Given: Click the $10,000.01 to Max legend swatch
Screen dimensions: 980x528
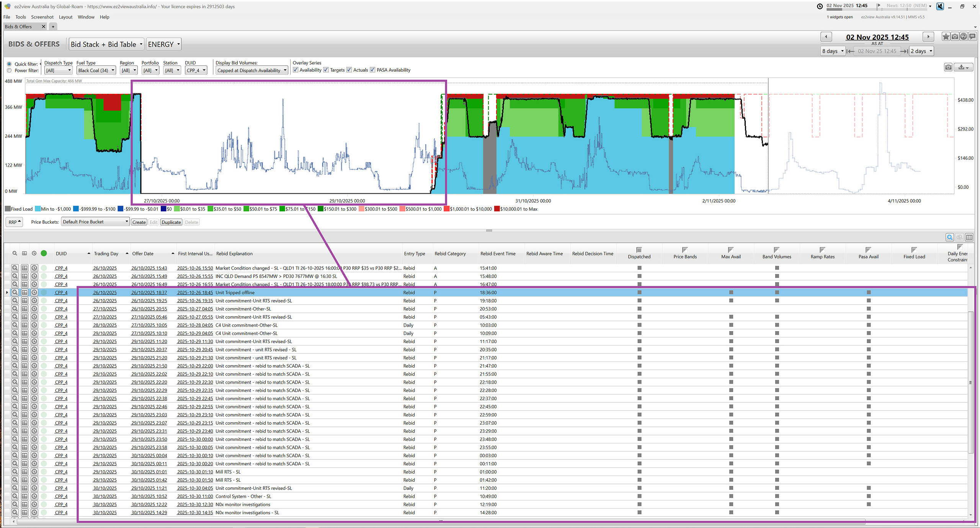Looking at the screenshot, I should tap(497, 209).
